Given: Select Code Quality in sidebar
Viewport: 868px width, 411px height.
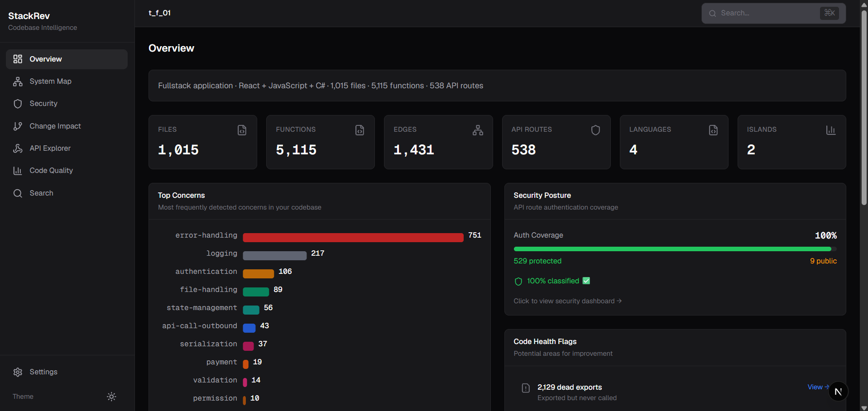Looking at the screenshot, I should [x=67, y=171].
